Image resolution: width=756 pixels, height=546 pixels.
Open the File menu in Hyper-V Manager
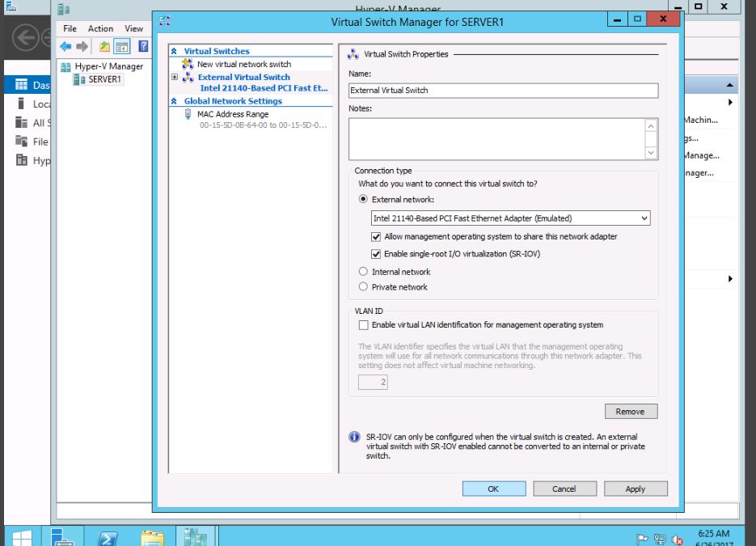tap(70, 28)
